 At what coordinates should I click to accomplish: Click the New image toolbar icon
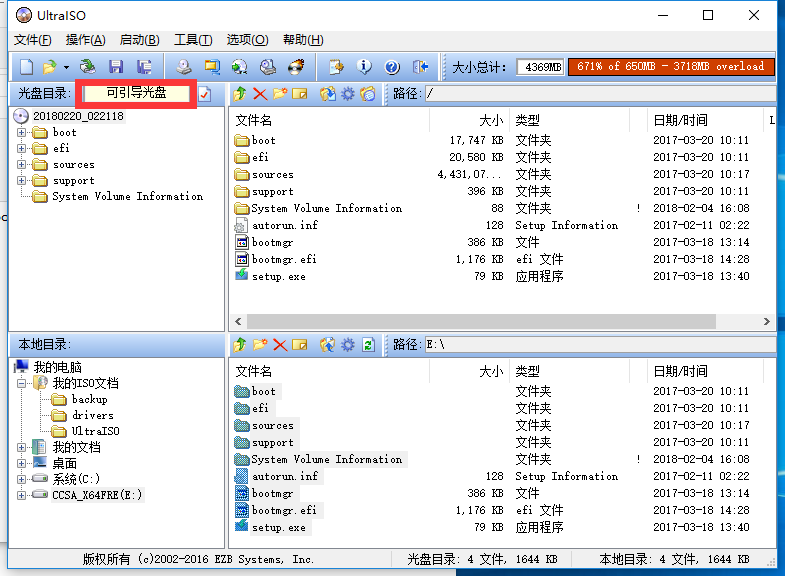[x=27, y=67]
